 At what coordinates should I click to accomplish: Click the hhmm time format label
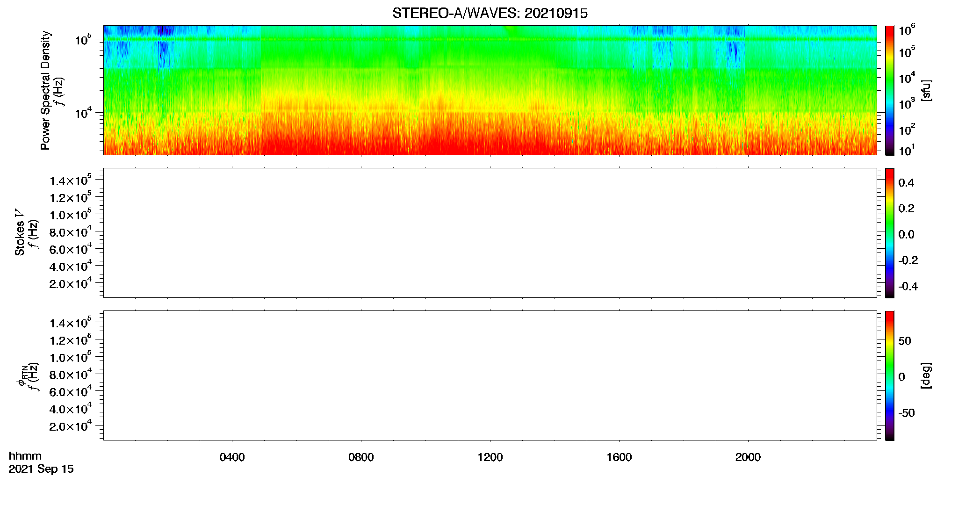click(x=25, y=456)
